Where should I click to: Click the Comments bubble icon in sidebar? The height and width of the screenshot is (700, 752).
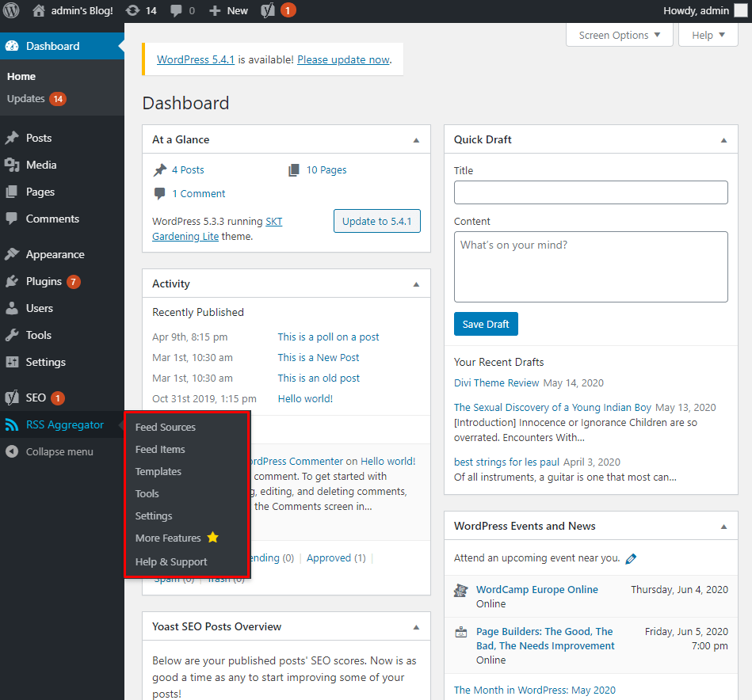pyautogui.click(x=12, y=219)
